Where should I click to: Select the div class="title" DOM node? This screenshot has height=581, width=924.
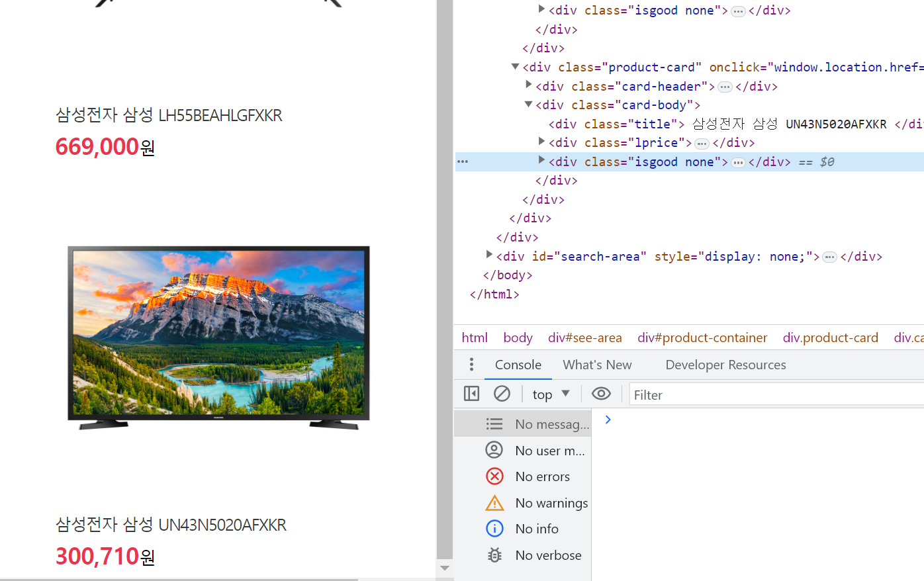pyautogui.click(x=735, y=124)
